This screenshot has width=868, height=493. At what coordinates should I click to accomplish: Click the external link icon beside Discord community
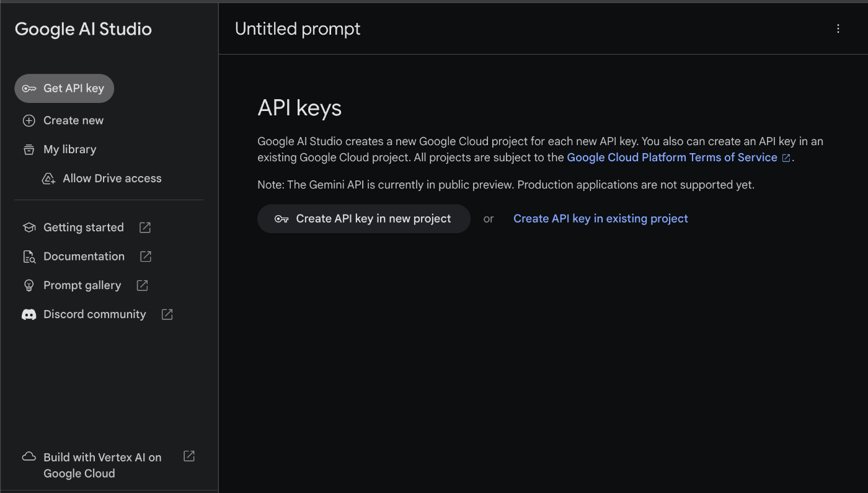[x=167, y=314]
